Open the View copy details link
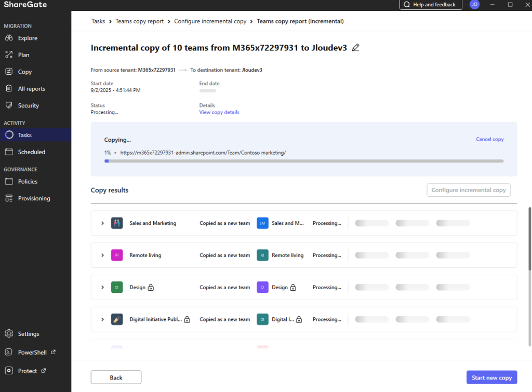This screenshot has width=532, height=392. 219,112
